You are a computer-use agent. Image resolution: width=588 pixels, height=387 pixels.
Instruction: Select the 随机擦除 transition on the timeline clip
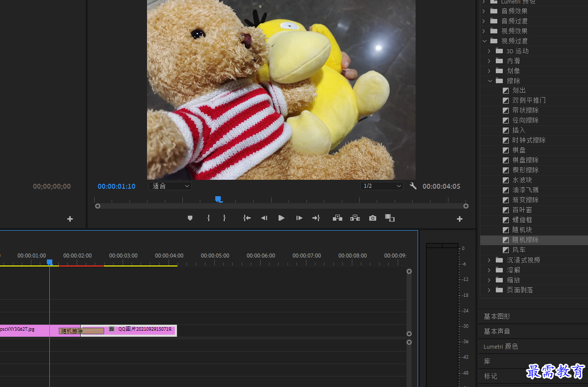[81, 331]
